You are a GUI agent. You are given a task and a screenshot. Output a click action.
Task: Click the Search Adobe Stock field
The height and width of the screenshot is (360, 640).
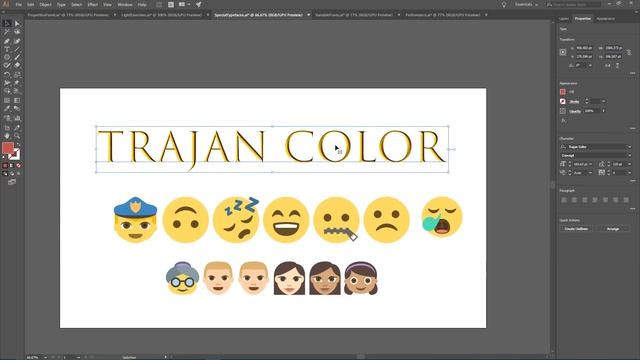coord(573,4)
